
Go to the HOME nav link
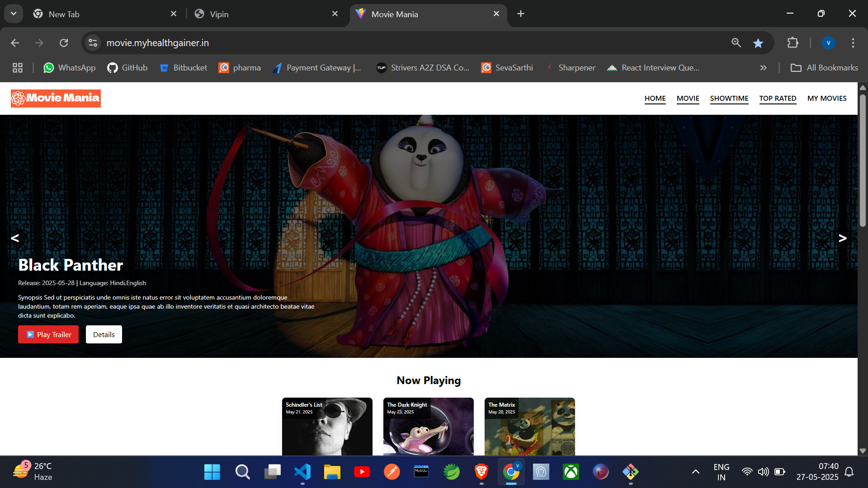[x=655, y=99]
